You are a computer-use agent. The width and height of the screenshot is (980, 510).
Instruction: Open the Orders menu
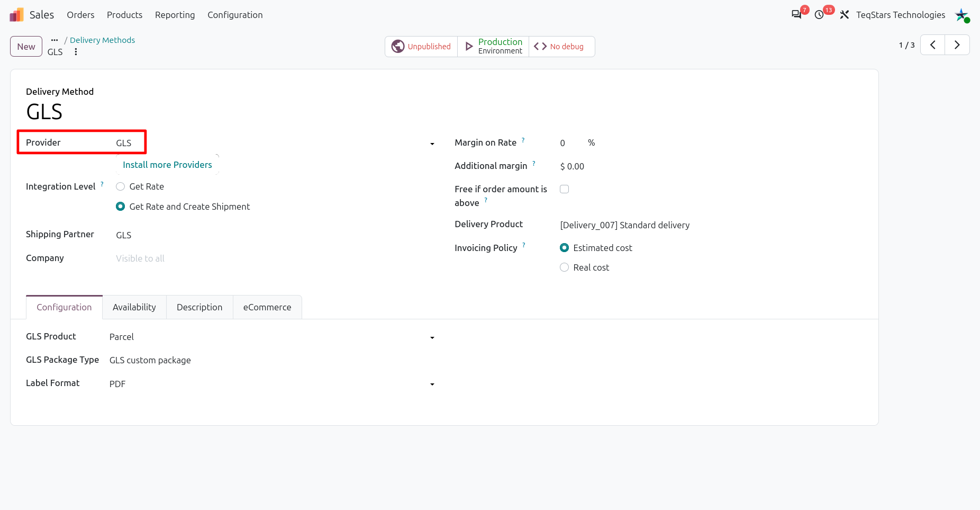[80, 15]
